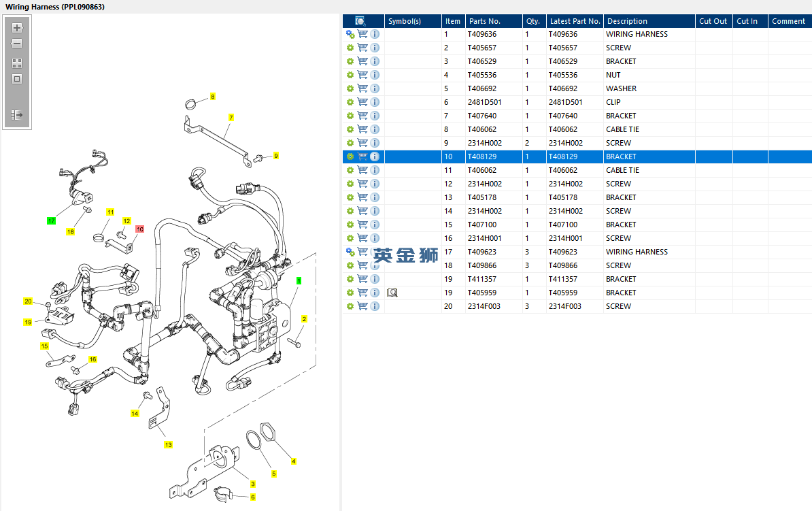Click the Parts No. column header

point(494,21)
